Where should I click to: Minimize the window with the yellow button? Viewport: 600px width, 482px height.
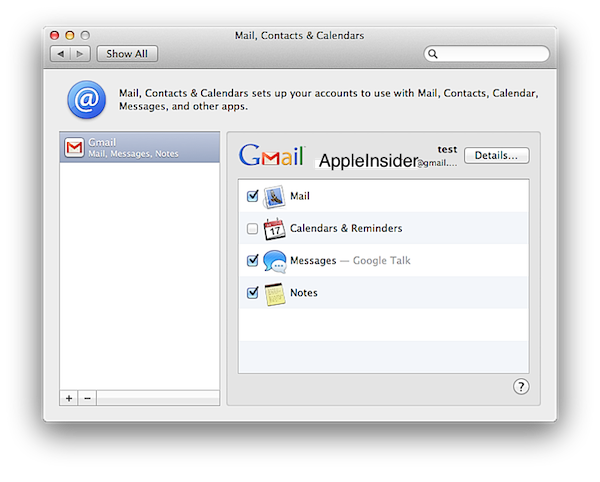70,35
